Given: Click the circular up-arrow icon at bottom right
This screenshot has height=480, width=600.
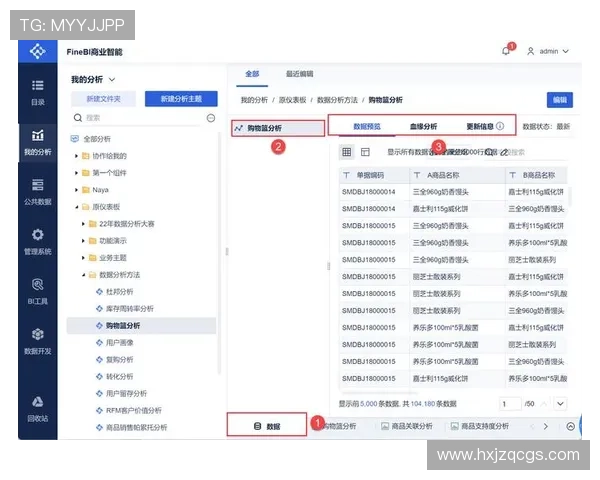Looking at the screenshot, I should pos(571,426).
